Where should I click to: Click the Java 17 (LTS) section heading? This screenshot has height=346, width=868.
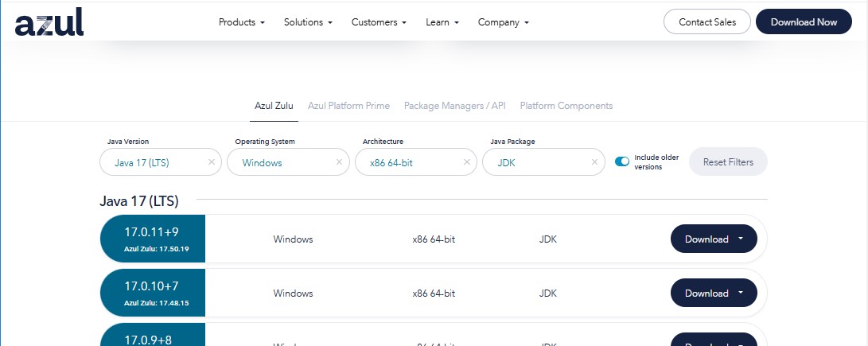click(x=139, y=201)
